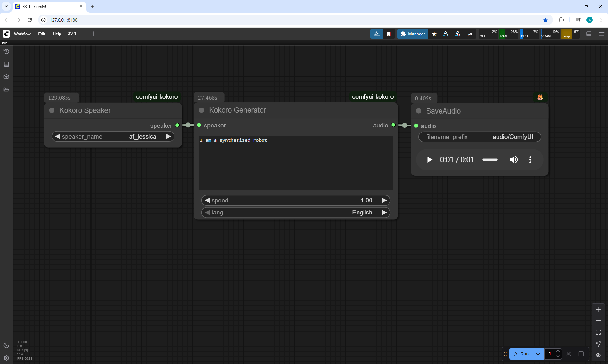
Task: Click the audio player progress slider
Action: coord(490,160)
